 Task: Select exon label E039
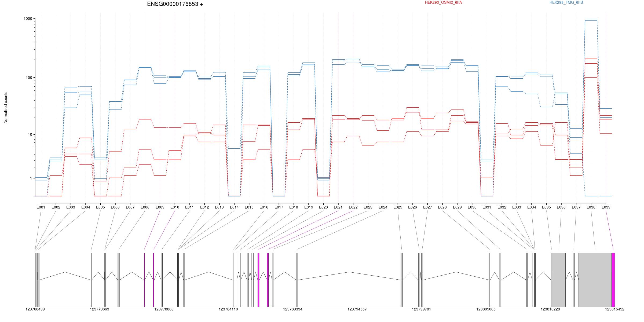(x=606, y=207)
